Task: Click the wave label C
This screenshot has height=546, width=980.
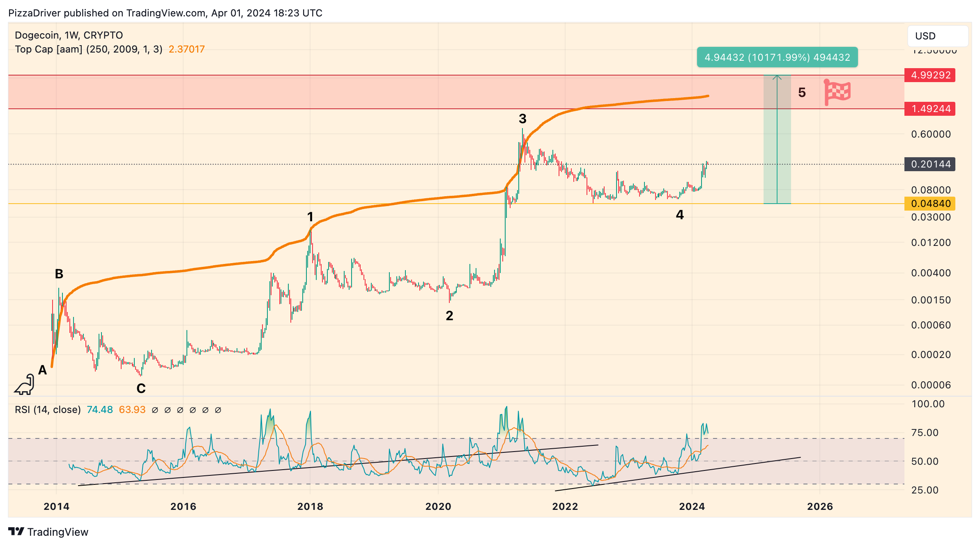Action: [x=141, y=388]
